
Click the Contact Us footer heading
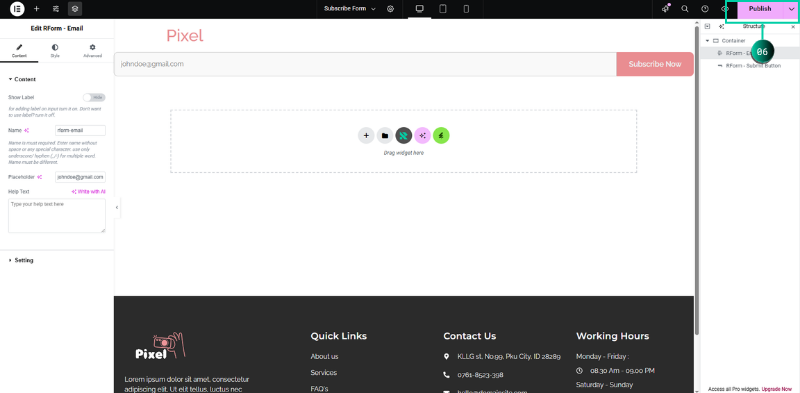point(469,336)
